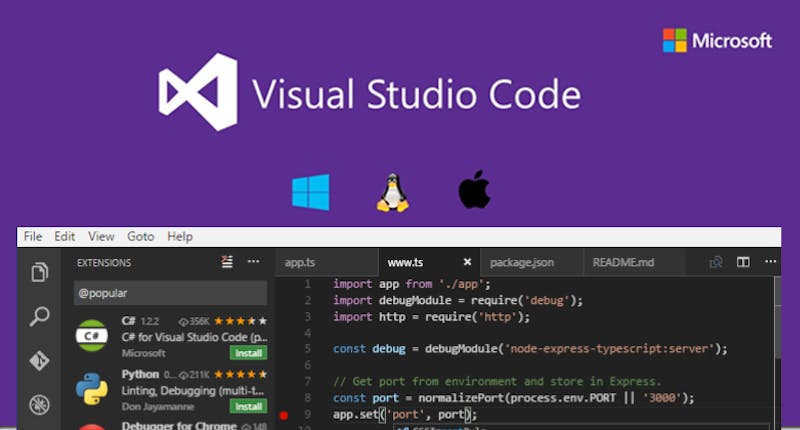Click the Linux penguin icon

point(392,192)
